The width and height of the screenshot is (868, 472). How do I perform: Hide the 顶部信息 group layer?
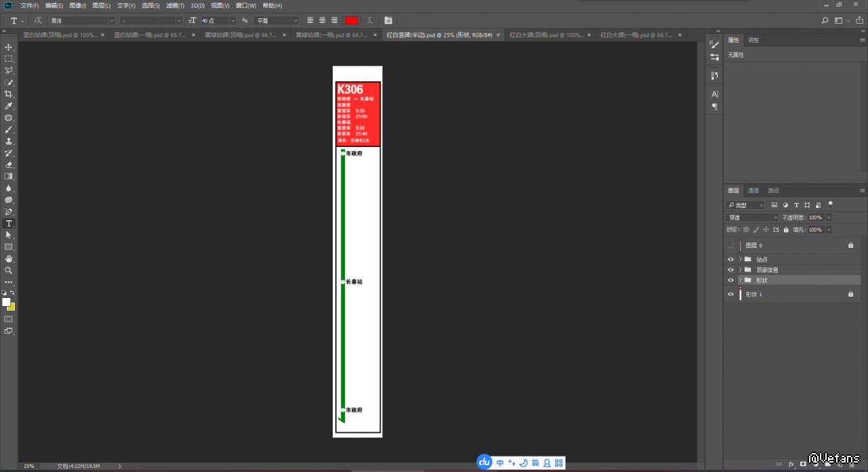[x=730, y=270]
